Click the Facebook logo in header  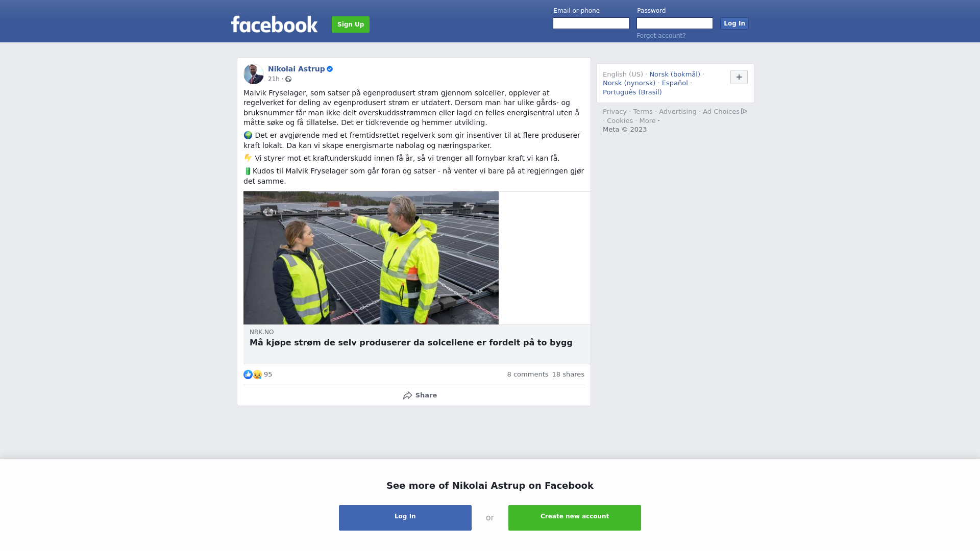coord(274,24)
